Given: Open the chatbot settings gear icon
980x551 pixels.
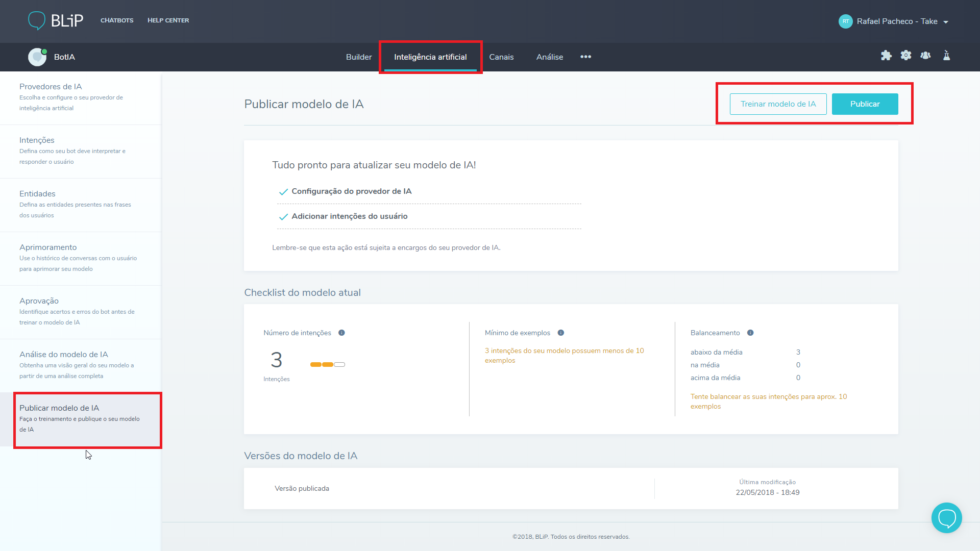Looking at the screenshot, I should [x=906, y=56].
